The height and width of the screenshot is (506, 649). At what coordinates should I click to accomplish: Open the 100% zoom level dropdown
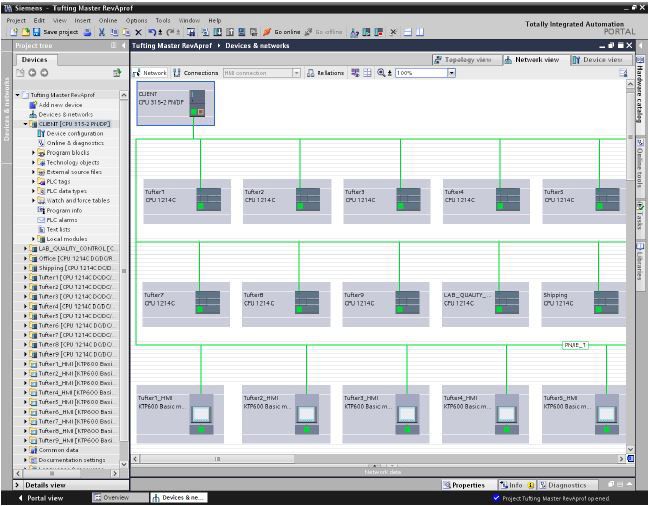[x=452, y=73]
